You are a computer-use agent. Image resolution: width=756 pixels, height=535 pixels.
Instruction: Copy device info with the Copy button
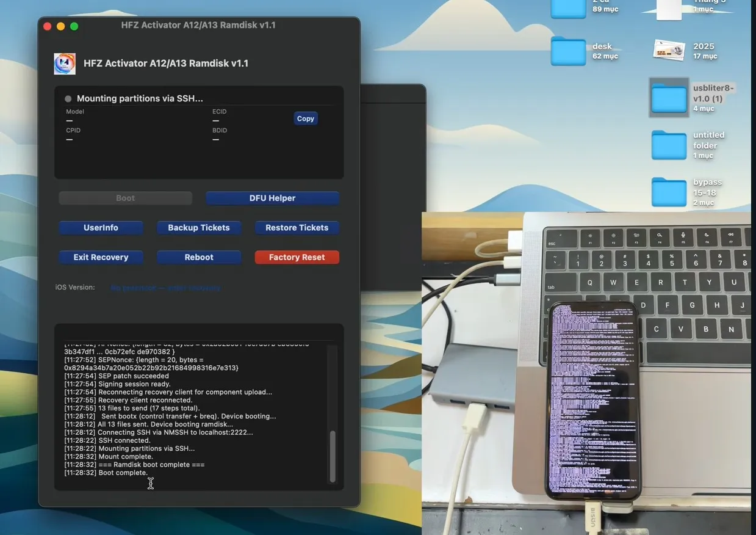[x=306, y=118]
